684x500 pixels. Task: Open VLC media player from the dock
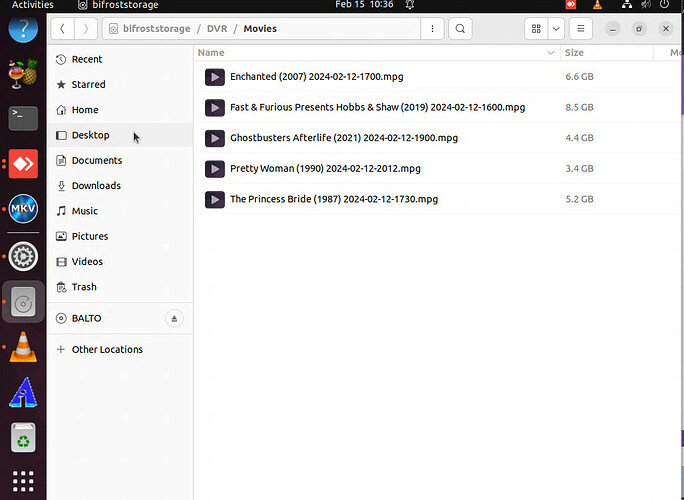coord(23,347)
